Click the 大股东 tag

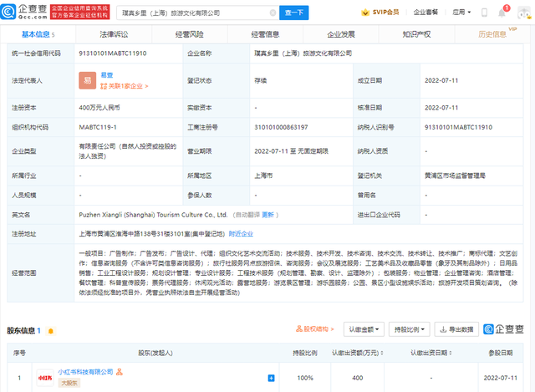click(x=69, y=383)
